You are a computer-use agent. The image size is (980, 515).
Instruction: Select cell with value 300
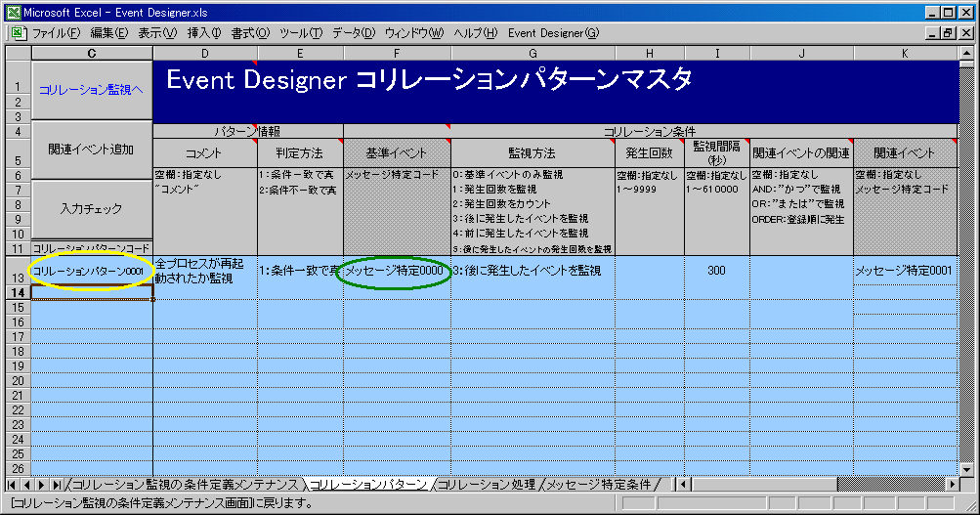click(x=717, y=271)
